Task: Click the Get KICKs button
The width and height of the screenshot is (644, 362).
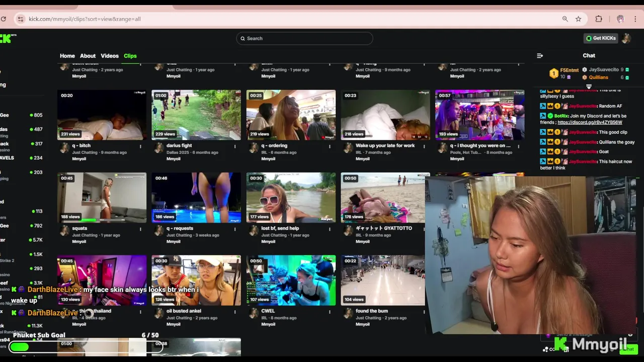Action: click(601, 38)
